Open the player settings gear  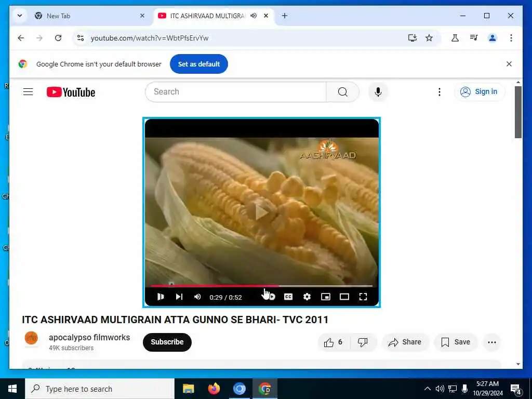[x=307, y=297]
